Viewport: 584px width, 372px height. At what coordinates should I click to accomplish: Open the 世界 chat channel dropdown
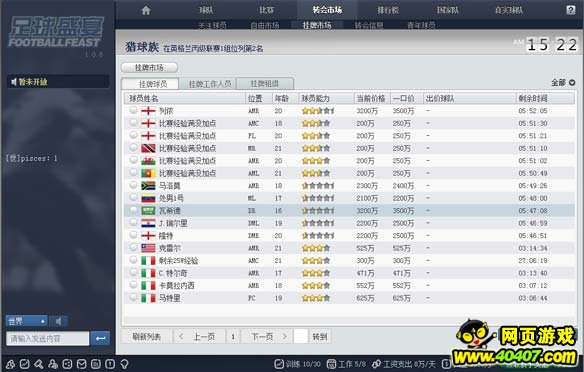pos(26,321)
